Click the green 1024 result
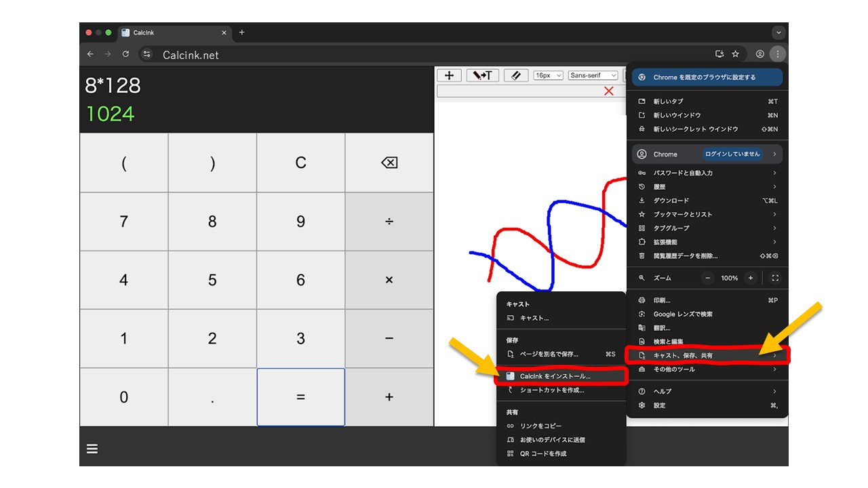Viewport: 868px width, 488px height. coord(110,114)
